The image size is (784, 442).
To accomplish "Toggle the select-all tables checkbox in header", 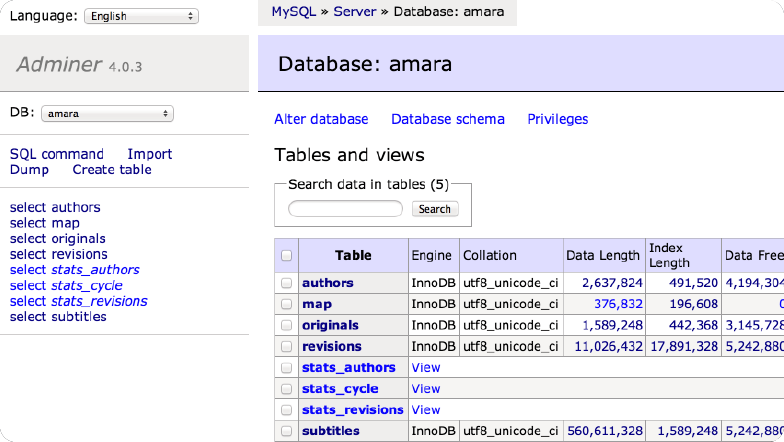I will tap(287, 256).
